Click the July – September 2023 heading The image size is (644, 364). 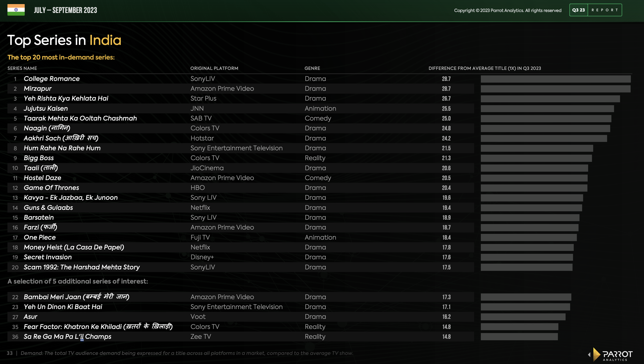pos(65,10)
